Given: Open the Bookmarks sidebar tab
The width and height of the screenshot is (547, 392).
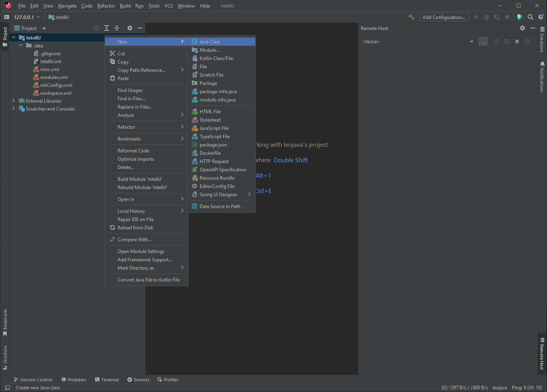Looking at the screenshot, I should (5, 322).
